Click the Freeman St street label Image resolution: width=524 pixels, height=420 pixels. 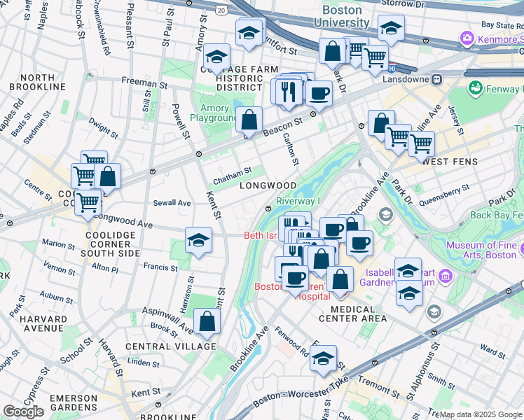144,83
